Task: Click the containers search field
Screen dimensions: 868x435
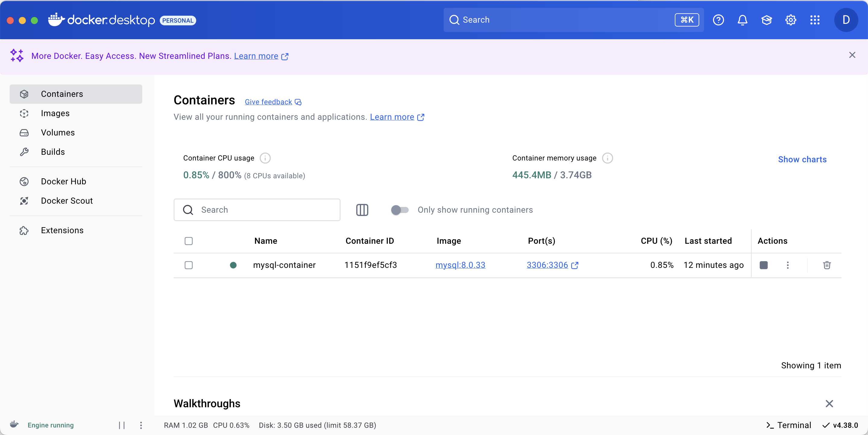Action: 263,210
